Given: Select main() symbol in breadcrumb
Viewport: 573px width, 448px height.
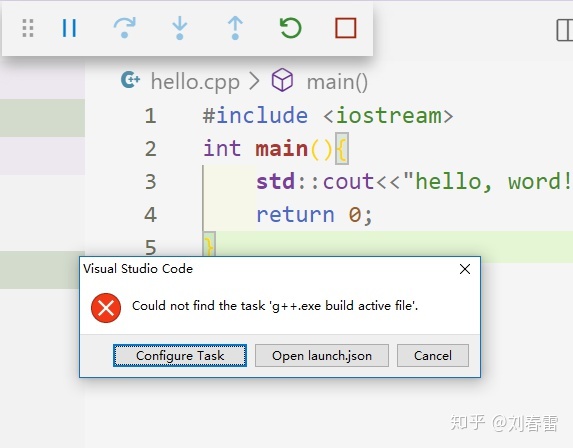Looking at the screenshot, I should coord(337,82).
